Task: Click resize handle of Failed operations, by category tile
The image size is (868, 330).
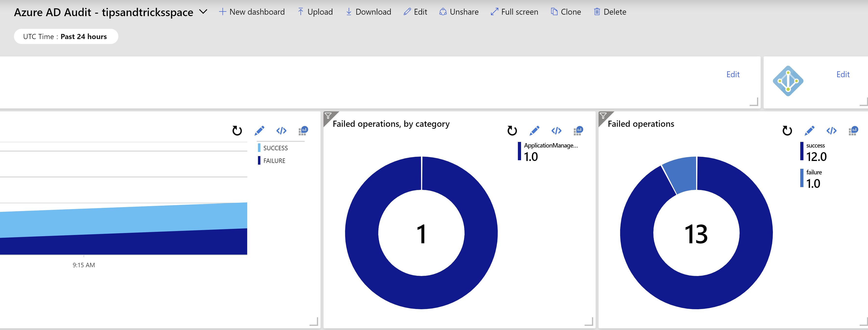Action: pos(589,322)
